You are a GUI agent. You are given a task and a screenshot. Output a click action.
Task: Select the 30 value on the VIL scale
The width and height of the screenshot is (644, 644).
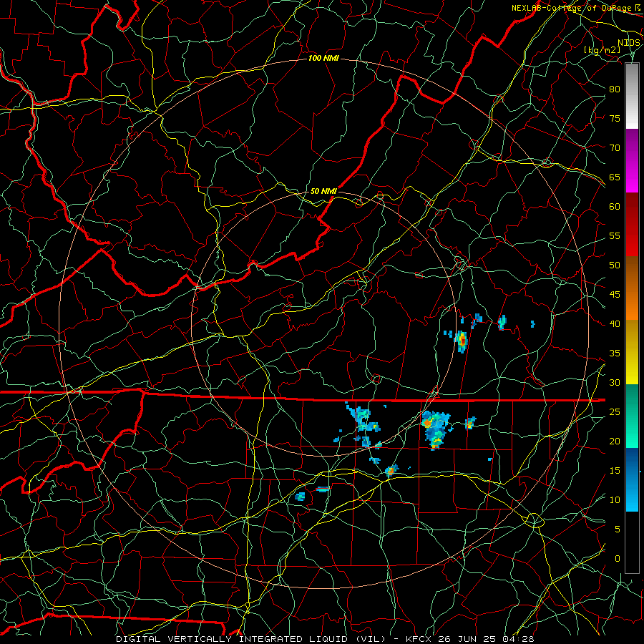coord(615,383)
